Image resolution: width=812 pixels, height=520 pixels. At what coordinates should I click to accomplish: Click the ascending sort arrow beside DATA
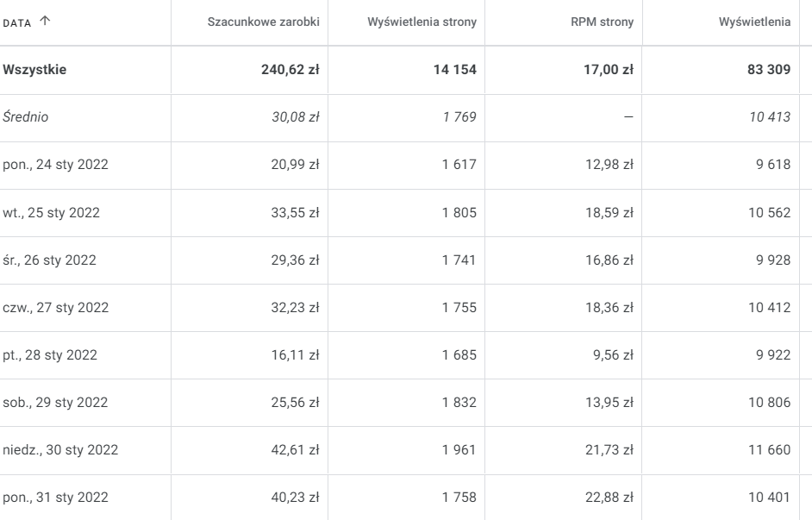pyautogui.click(x=42, y=22)
